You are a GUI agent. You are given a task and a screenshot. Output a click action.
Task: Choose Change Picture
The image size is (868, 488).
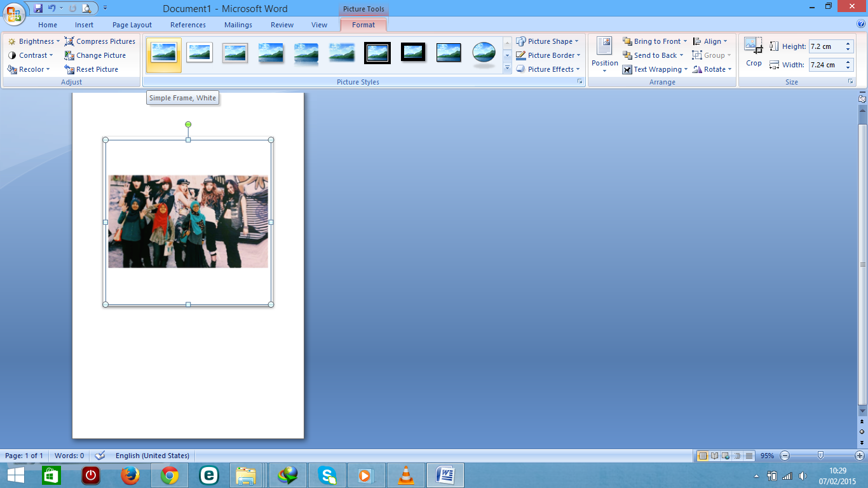pyautogui.click(x=95, y=55)
